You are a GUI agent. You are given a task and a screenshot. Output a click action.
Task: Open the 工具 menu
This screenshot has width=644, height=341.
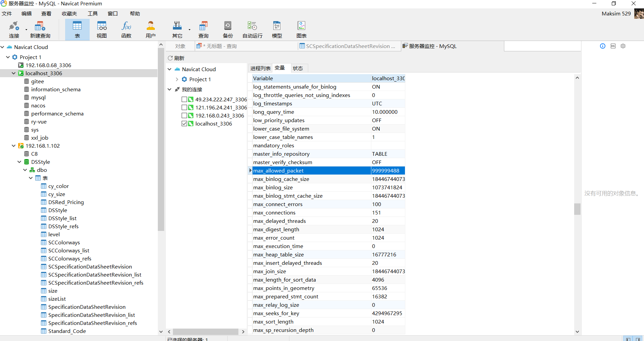click(x=93, y=13)
